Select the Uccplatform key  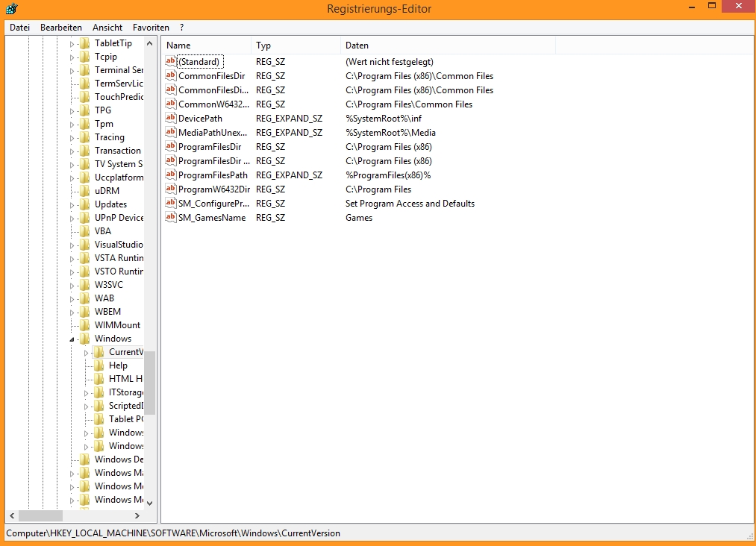[119, 178]
